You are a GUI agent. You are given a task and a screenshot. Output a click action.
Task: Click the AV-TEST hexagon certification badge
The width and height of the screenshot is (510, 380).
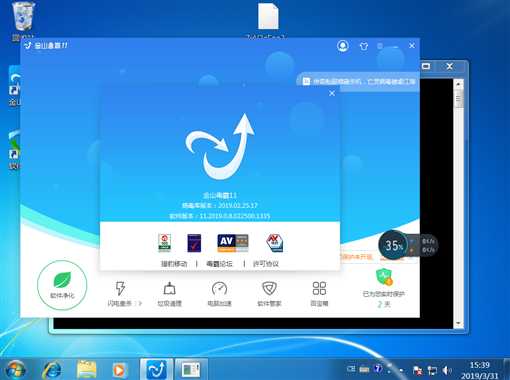275,243
